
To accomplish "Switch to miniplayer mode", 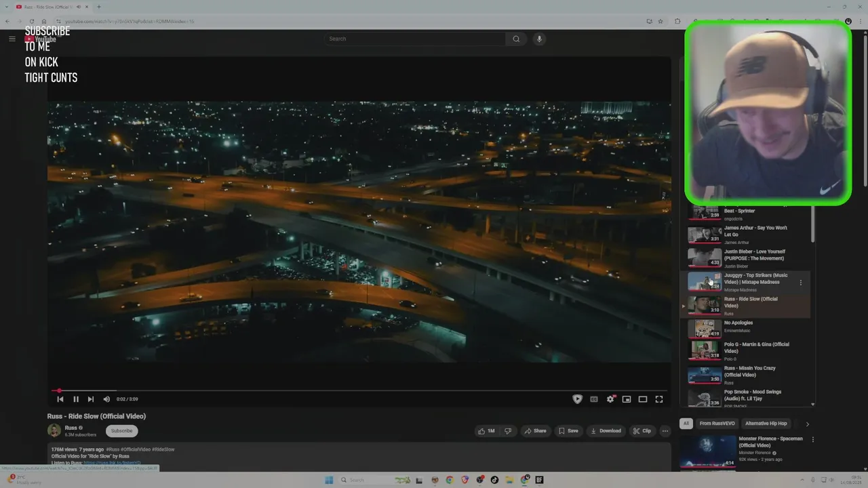I will click(627, 399).
